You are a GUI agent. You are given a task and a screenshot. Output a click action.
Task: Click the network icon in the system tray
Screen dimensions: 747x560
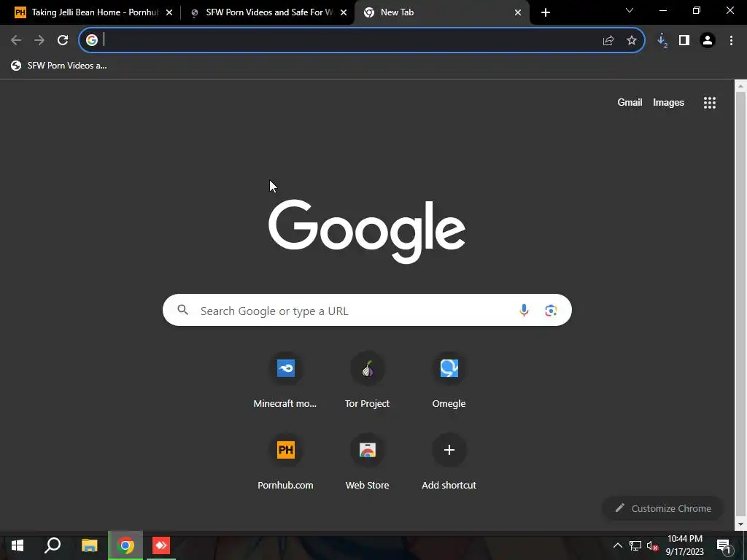[x=635, y=545]
